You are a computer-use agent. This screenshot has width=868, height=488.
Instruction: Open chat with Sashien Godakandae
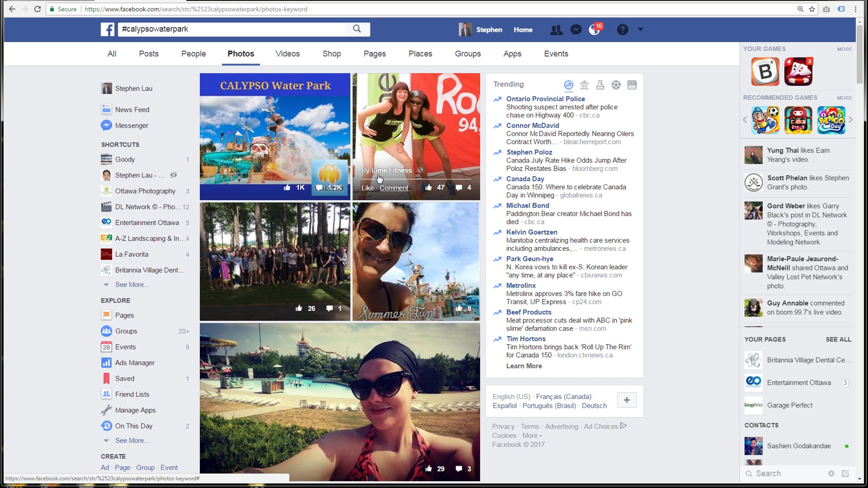799,446
